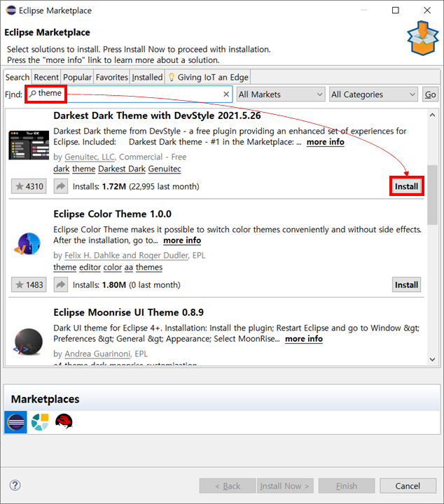Viewport: 444px width, 504px height.
Task: Switch to the Installed tab
Action: coord(147,78)
